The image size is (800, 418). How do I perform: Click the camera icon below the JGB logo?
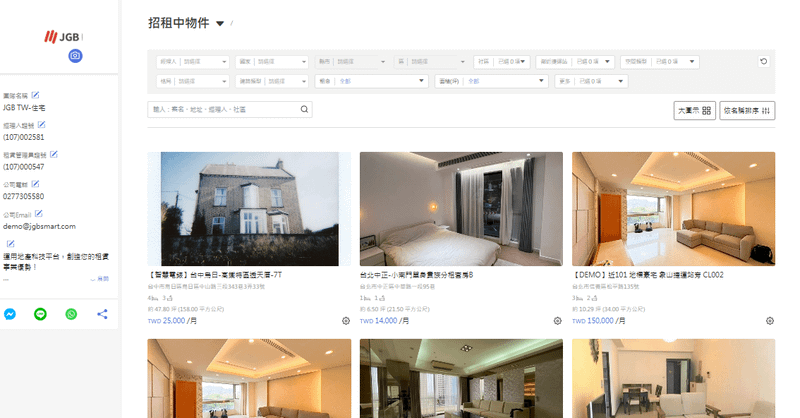coord(75,56)
